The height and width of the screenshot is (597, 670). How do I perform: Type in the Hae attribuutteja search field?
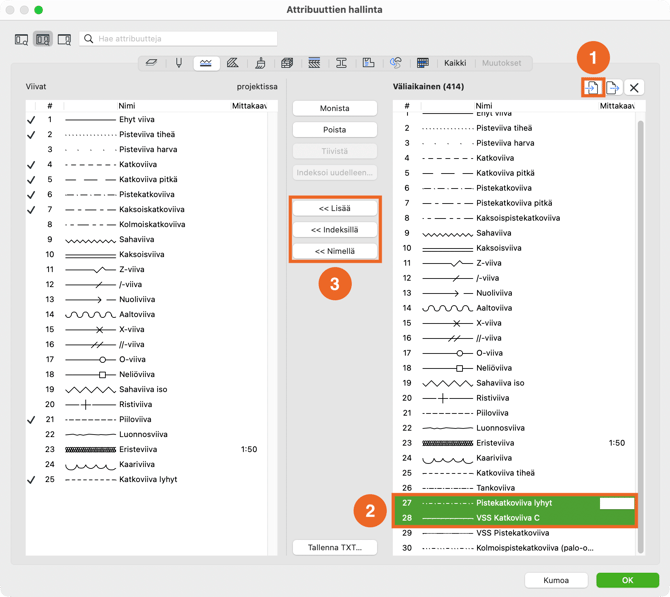coord(185,39)
